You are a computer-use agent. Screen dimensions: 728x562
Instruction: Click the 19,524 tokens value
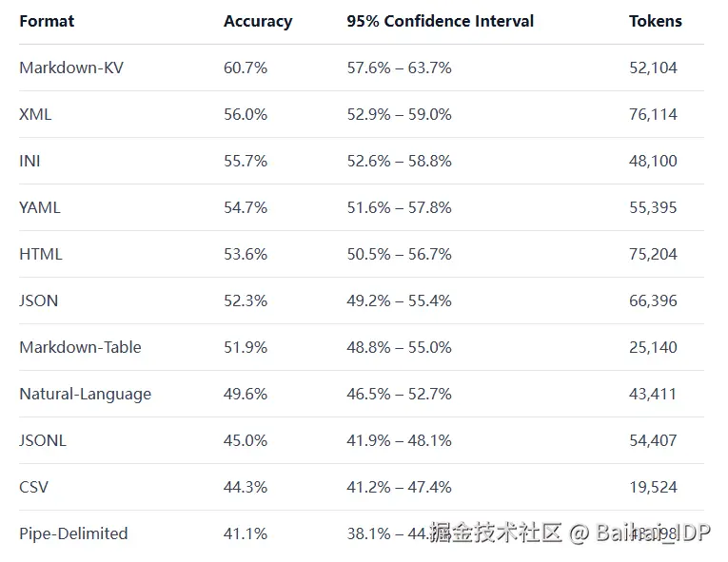(x=653, y=487)
